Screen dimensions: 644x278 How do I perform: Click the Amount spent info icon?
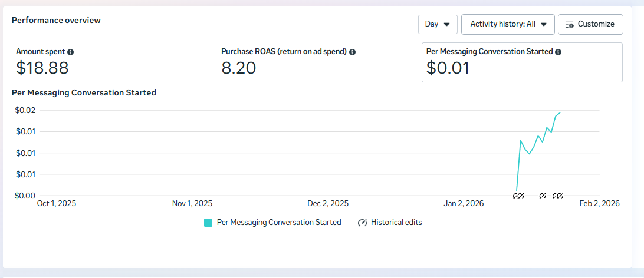(x=71, y=52)
